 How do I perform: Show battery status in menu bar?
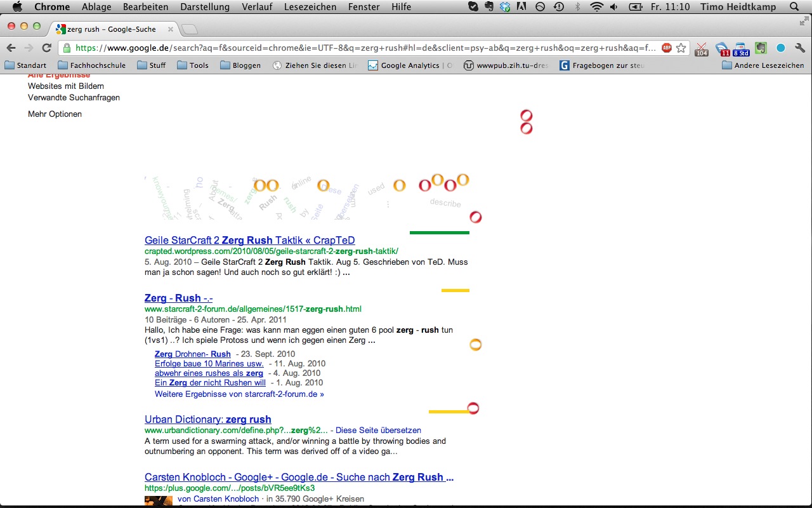click(x=635, y=7)
